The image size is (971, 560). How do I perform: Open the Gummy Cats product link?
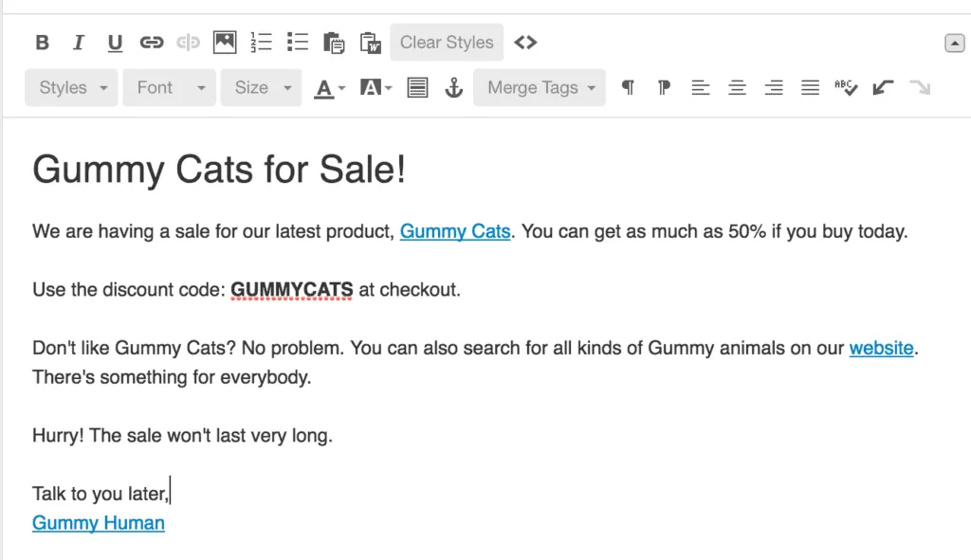(455, 231)
